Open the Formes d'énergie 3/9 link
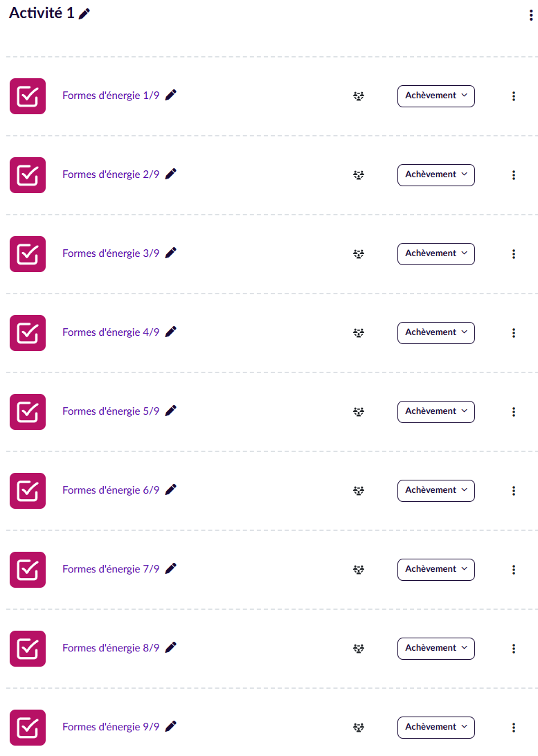Image resolution: width=538 pixels, height=756 pixels. pos(111,253)
